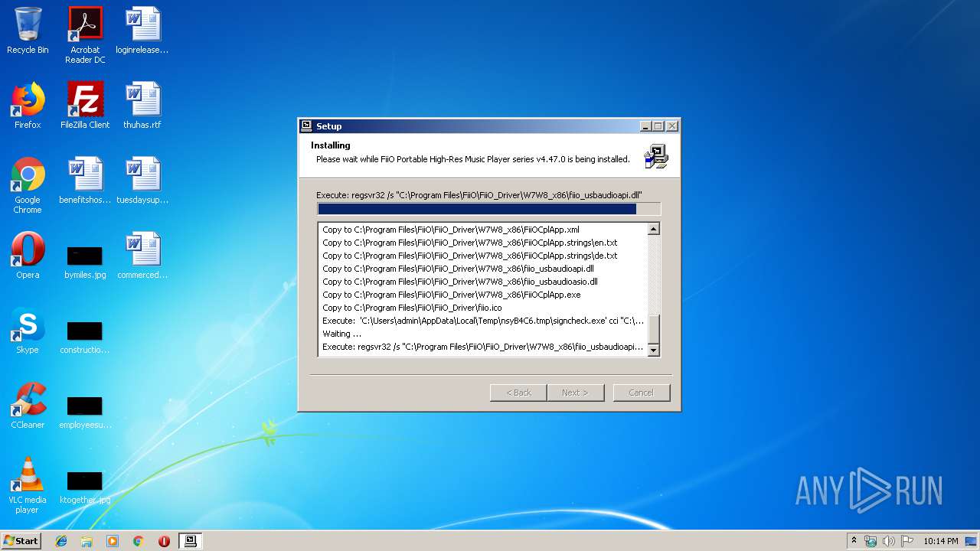Close the Setup window
980x551 pixels.
[x=671, y=126]
